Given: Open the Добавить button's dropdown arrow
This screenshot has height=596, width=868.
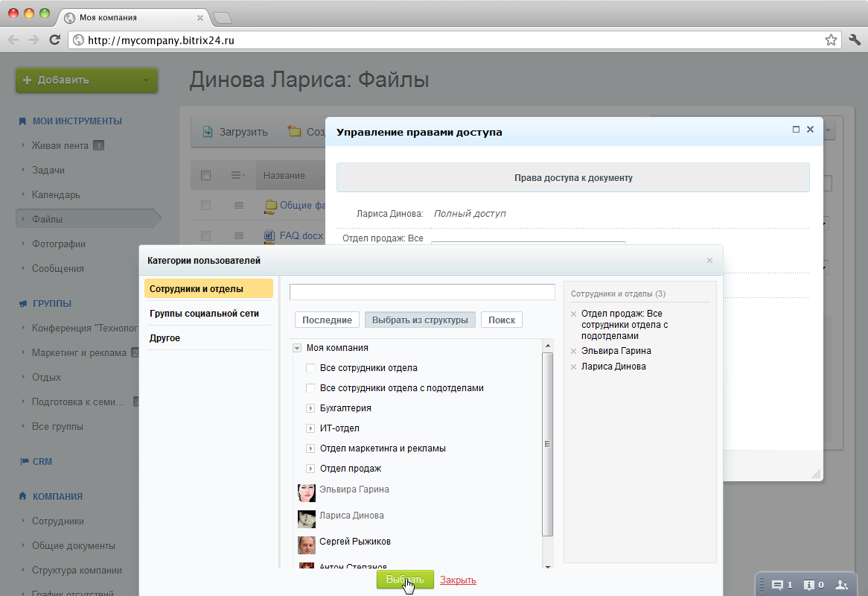Looking at the screenshot, I should [146, 80].
